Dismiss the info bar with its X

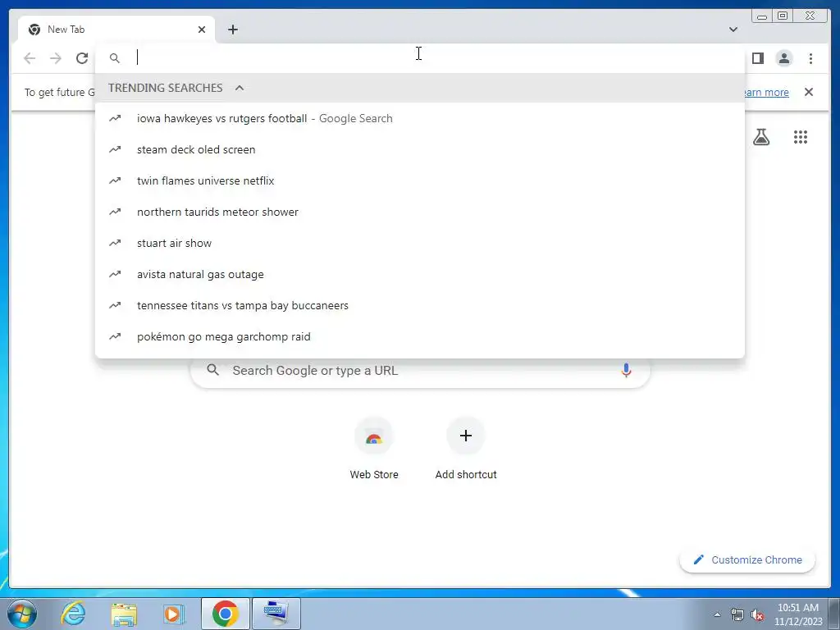(808, 92)
